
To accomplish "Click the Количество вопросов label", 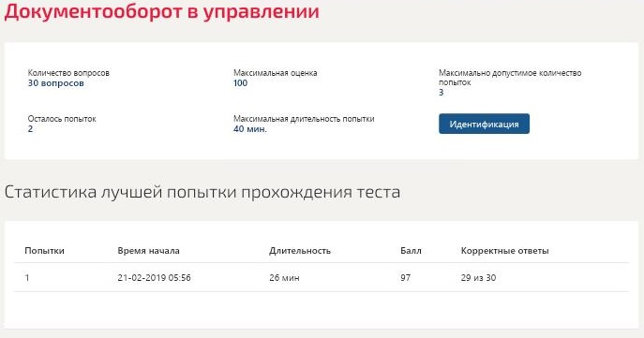I will (68, 73).
